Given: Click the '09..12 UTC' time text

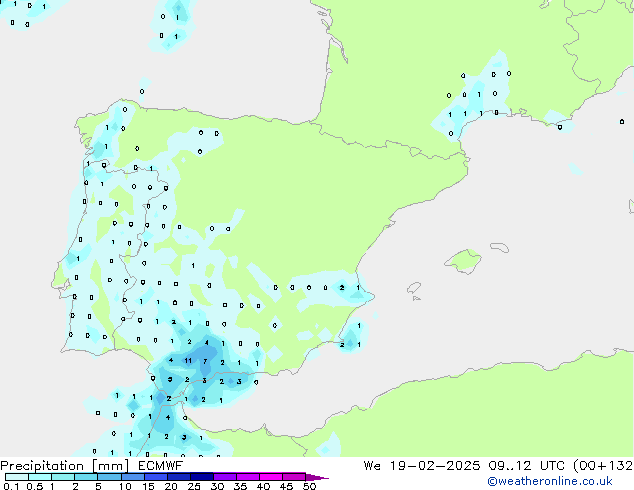Looking at the screenshot, I should [x=527, y=466].
